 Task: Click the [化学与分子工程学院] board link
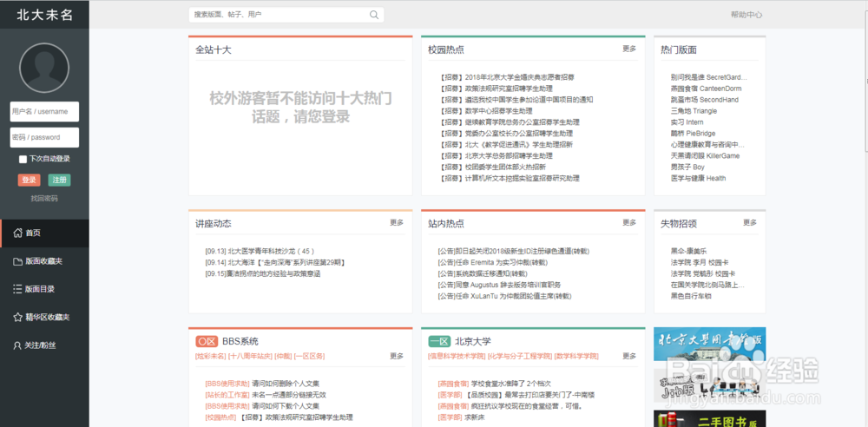[520, 356]
